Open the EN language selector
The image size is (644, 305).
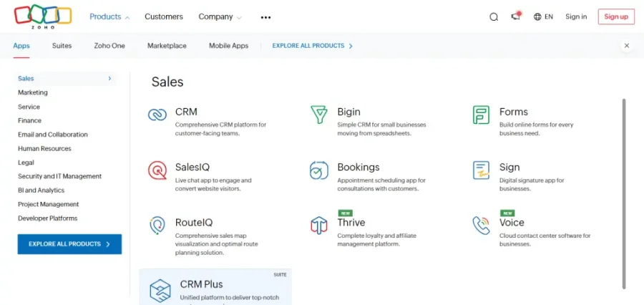click(543, 16)
